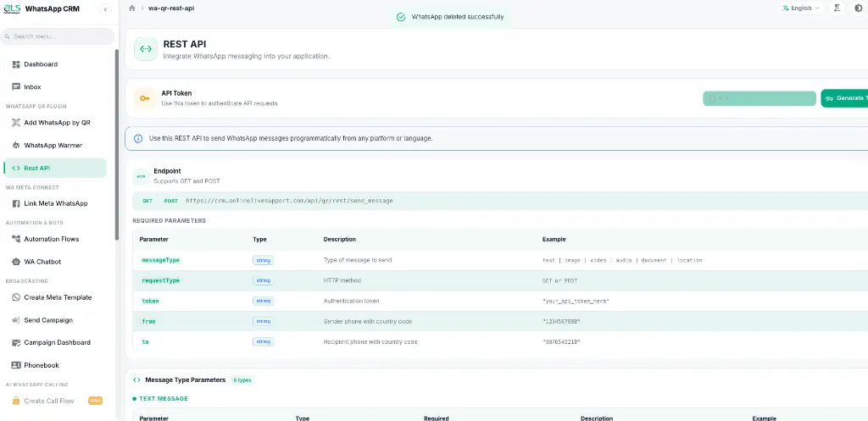Image resolution: width=868 pixels, height=421 pixels.
Task: Click the send_message endpoint URL
Action: 290,201
